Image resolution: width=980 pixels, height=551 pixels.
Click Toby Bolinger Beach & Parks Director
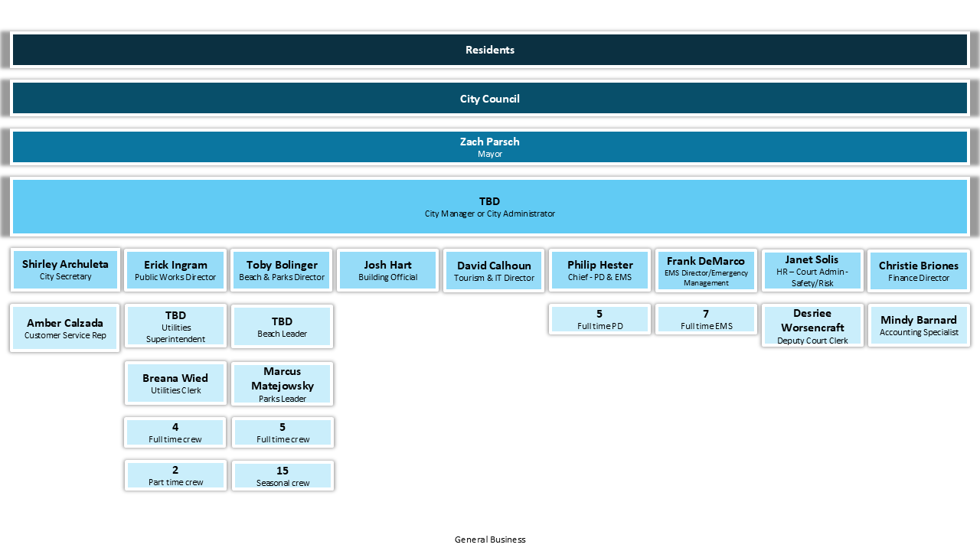pyautogui.click(x=282, y=270)
